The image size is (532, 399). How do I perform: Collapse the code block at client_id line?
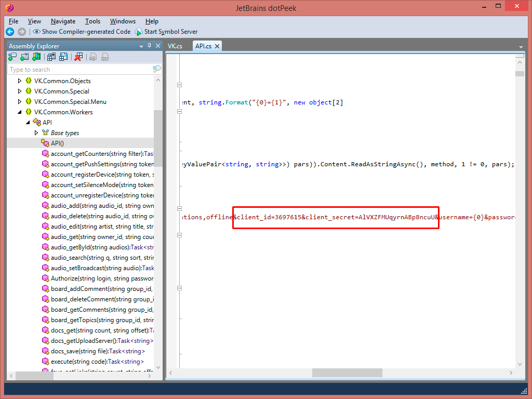[179, 209]
